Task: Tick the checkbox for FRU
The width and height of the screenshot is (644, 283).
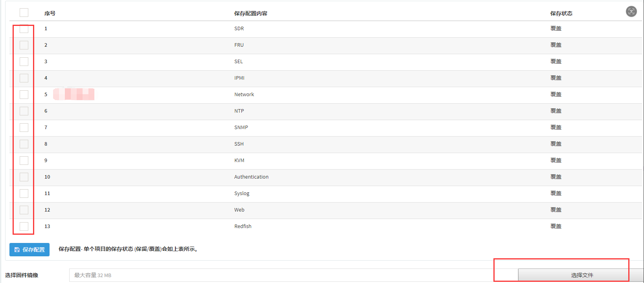Action: pos(24,45)
